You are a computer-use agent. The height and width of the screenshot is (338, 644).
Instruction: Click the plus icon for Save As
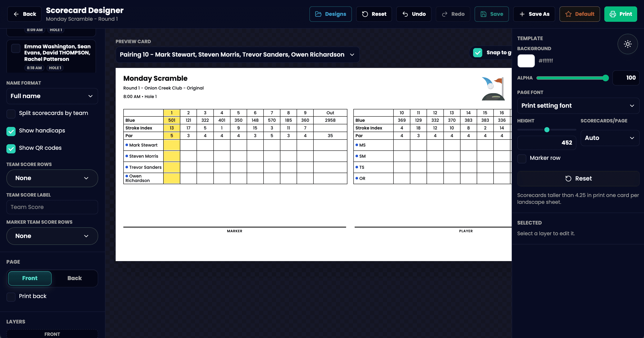[x=522, y=14]
